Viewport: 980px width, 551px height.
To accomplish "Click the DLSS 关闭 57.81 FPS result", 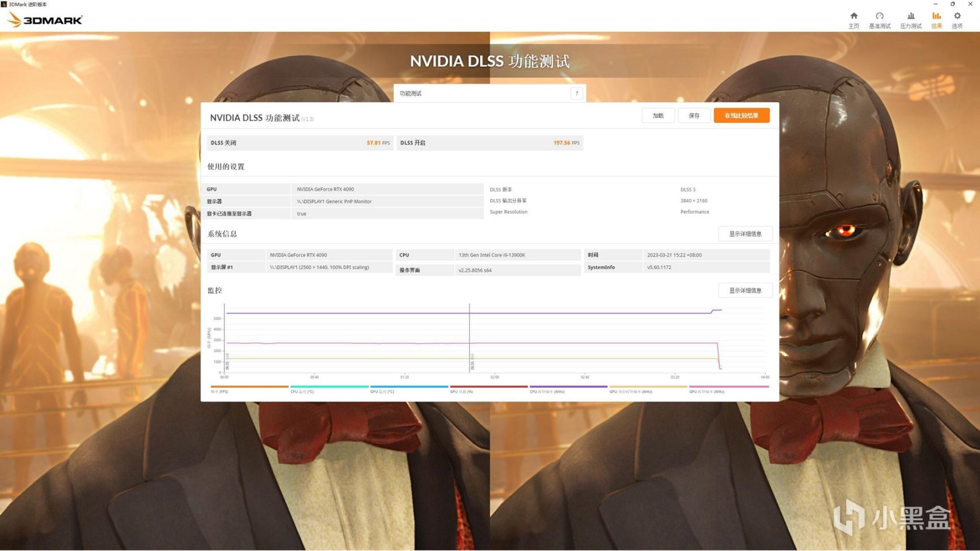I will (300, 143).
